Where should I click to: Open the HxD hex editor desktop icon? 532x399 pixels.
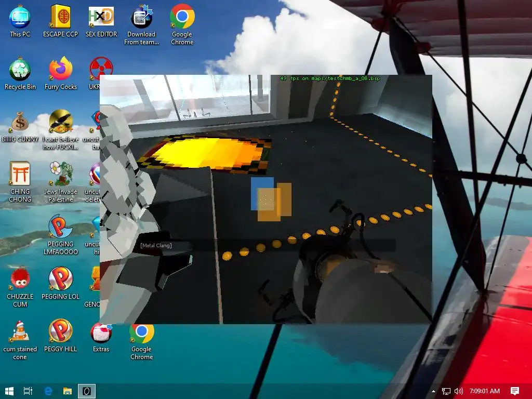coord(101,21)
